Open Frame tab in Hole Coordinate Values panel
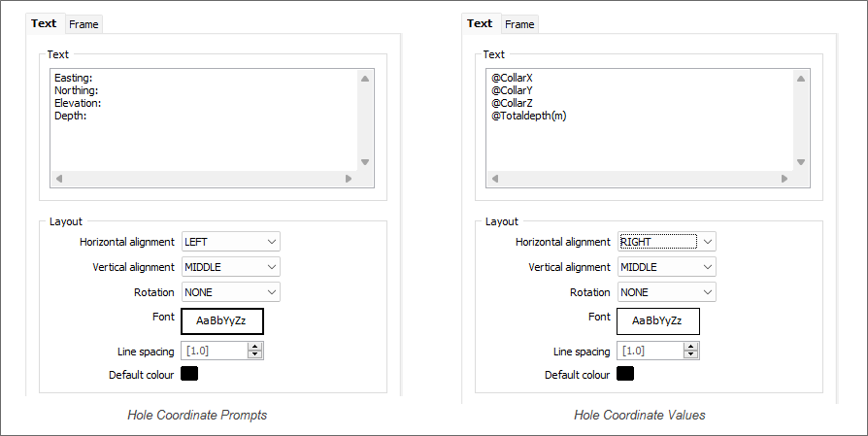 point(519,24)
